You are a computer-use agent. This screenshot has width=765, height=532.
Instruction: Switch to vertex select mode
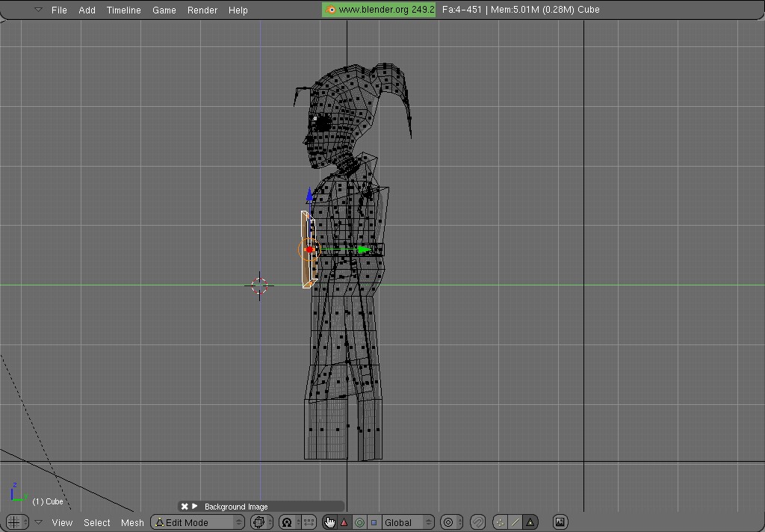(x=500, y=522)
